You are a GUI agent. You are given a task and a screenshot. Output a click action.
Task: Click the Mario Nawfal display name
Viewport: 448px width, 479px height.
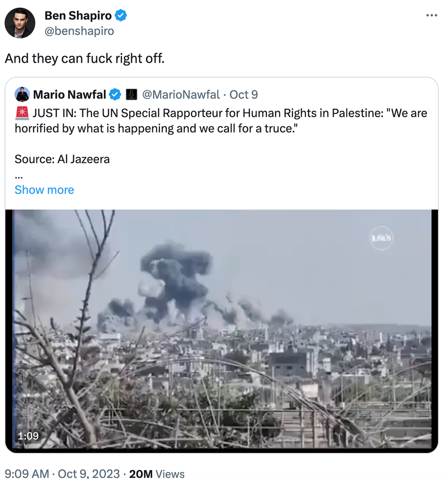click(x=69, y=95)
